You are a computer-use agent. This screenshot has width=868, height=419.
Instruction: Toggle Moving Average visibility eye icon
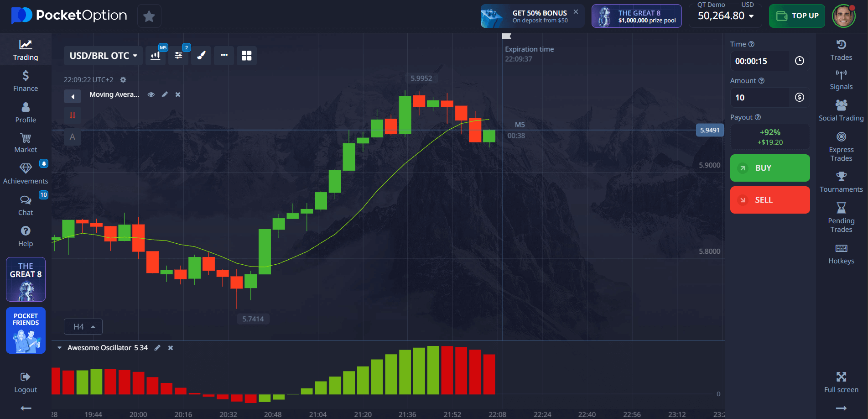point(151,94)
